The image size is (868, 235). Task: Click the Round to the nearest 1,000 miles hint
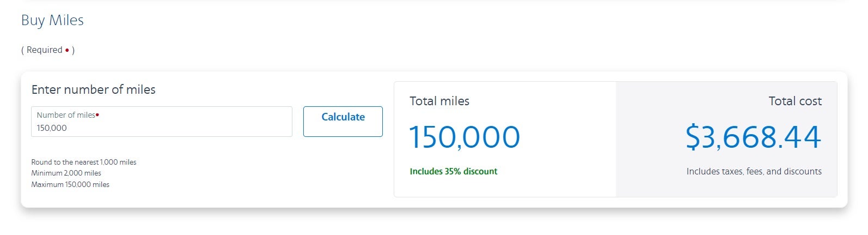click(83, 162)
